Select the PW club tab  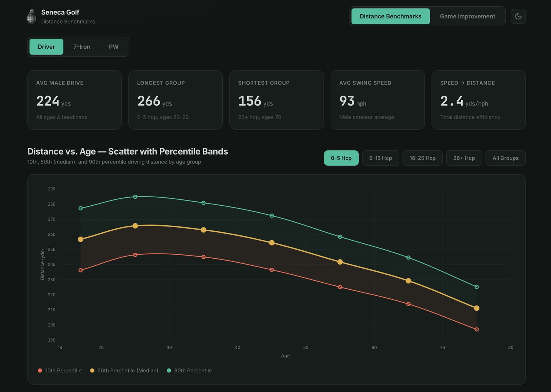(114, 47)
